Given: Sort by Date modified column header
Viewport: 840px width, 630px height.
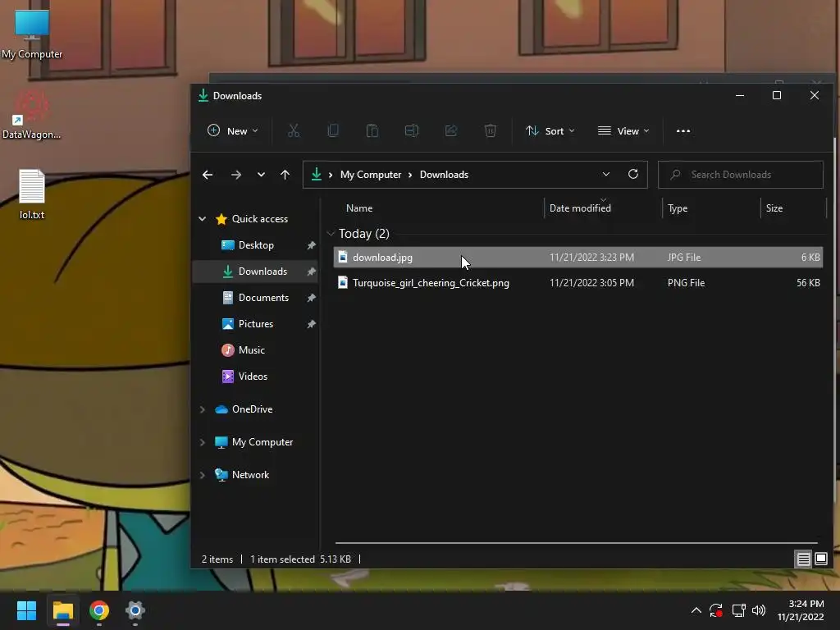Looking at the screenshot, I should pyautogui.click(x=580, y=208).
